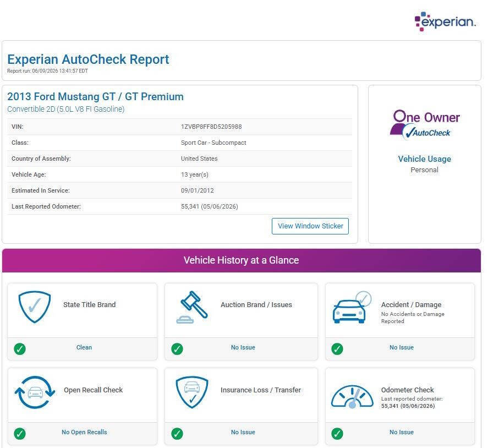The height and width of the screenshot is (448, 488).
Task: Click the Vehicle History at a Glance banner
Action: pos(242,260)
